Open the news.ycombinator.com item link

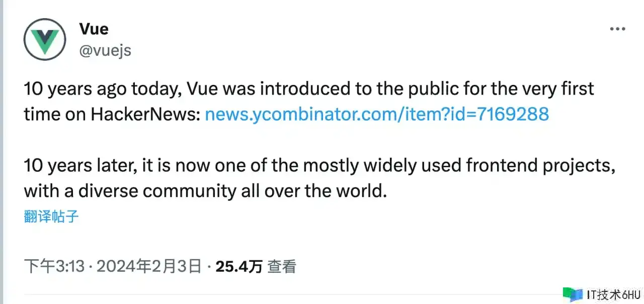click(x=377, y=115)
